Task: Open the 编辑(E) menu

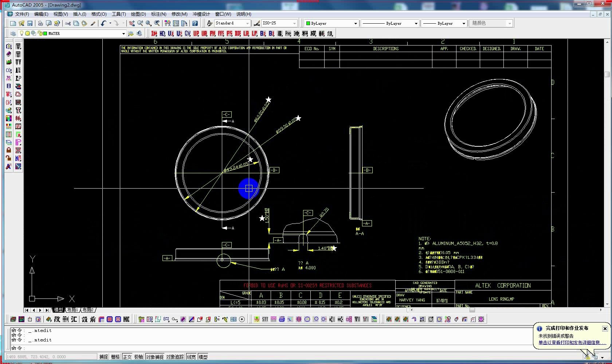Action: click(x=41, y=14)
